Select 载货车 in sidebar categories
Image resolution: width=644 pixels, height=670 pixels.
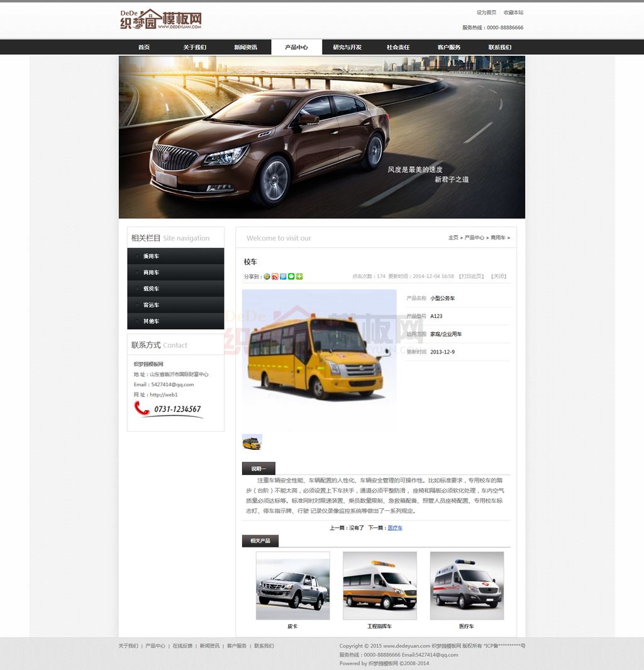pos(151,289)
